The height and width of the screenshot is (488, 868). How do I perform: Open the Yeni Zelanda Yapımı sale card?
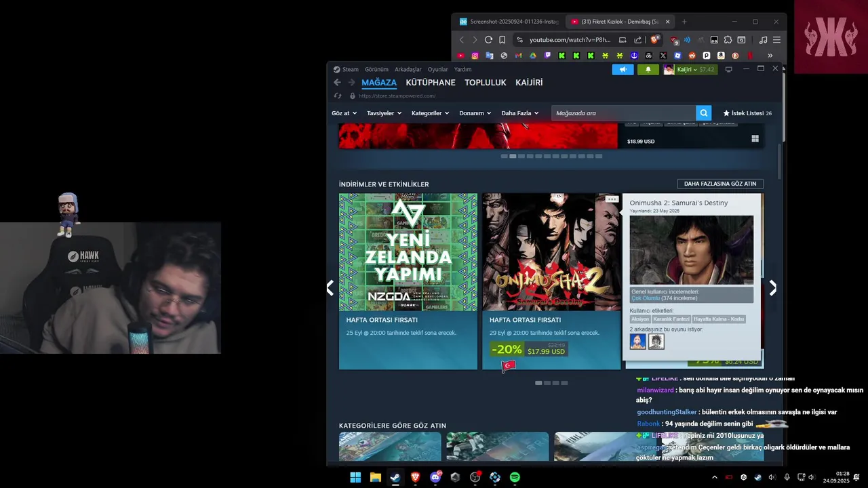coord(408,281)
